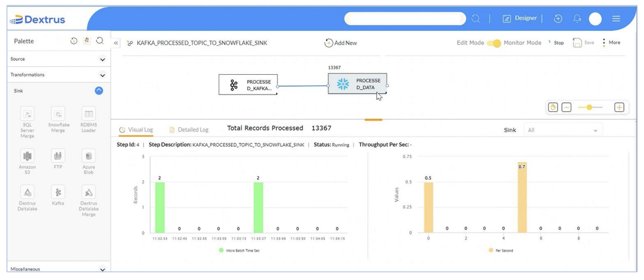
Task: Expand the Source palette section
Action: coord(102,59)
